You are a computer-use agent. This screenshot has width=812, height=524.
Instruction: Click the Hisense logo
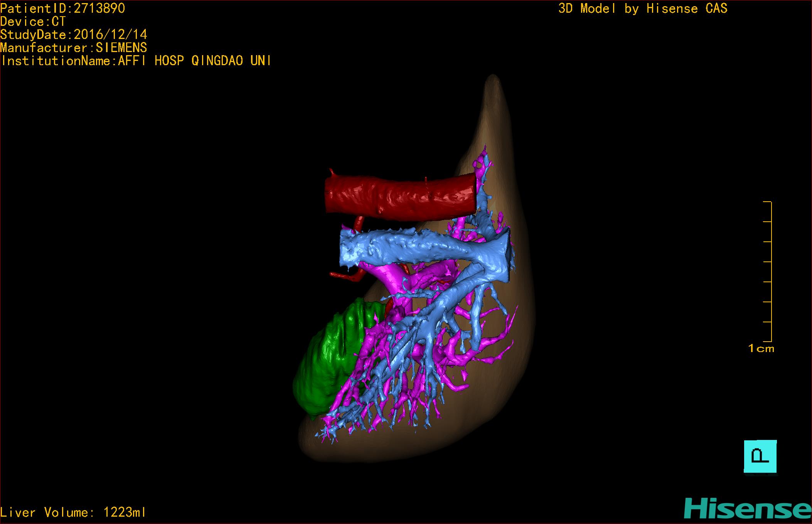pos(748,509)
